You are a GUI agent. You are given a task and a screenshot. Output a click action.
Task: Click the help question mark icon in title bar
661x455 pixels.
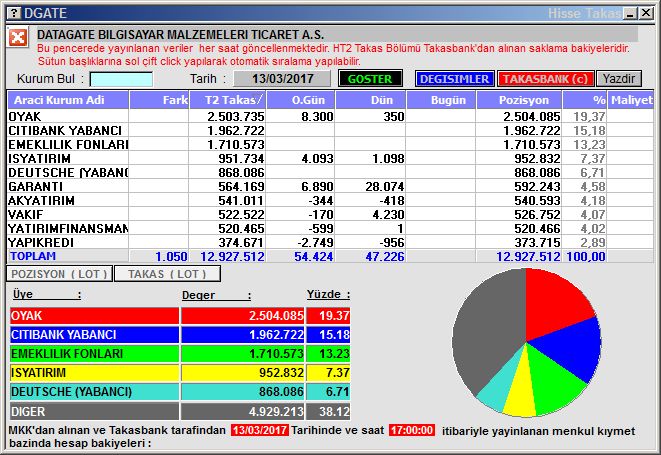pos(14,13)
